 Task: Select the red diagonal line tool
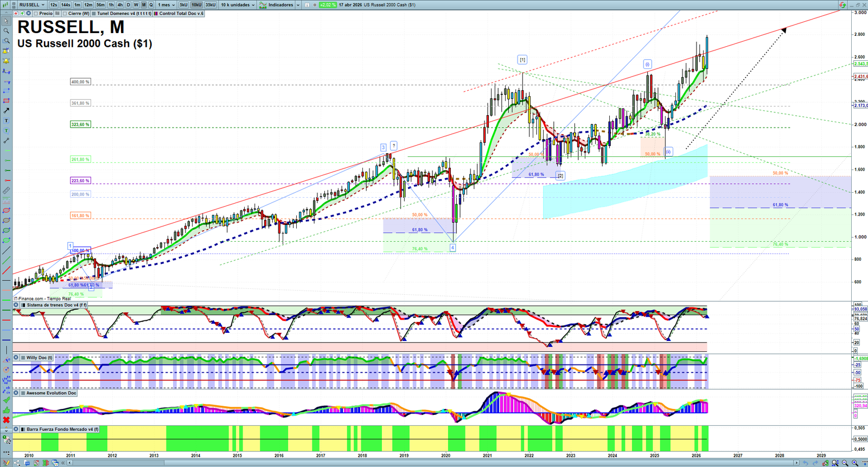coord(6,270)
